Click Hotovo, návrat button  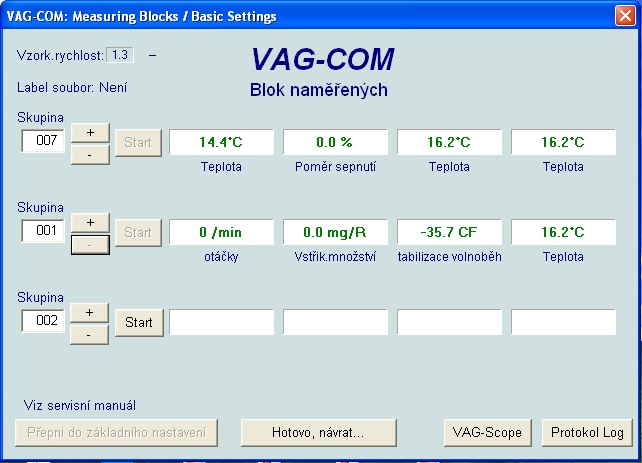(319, 432)
